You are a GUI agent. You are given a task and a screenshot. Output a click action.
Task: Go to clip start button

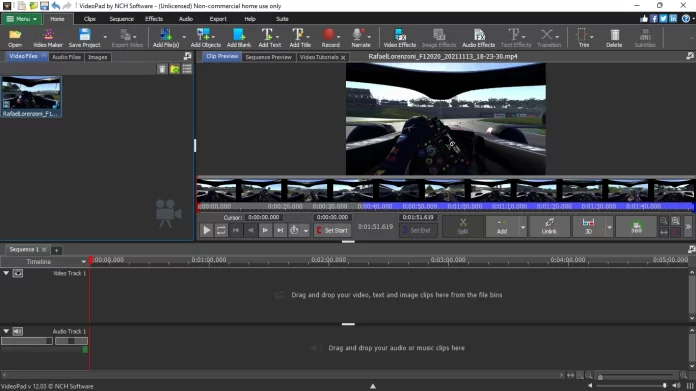pos(236,230)
